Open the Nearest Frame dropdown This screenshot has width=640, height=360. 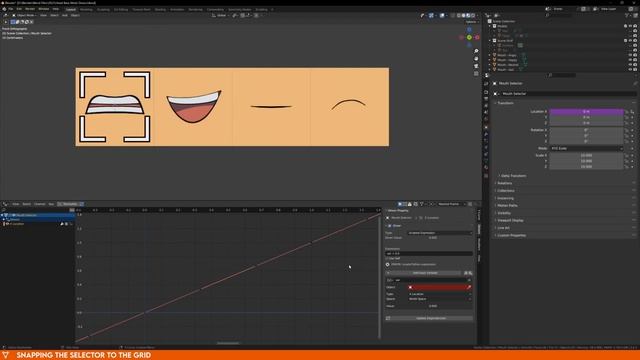tap(451, 204)
